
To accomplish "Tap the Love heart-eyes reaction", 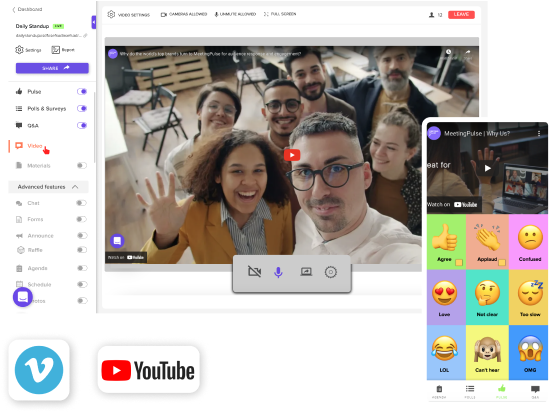I will pyautogui.click(x=446, y=297).
